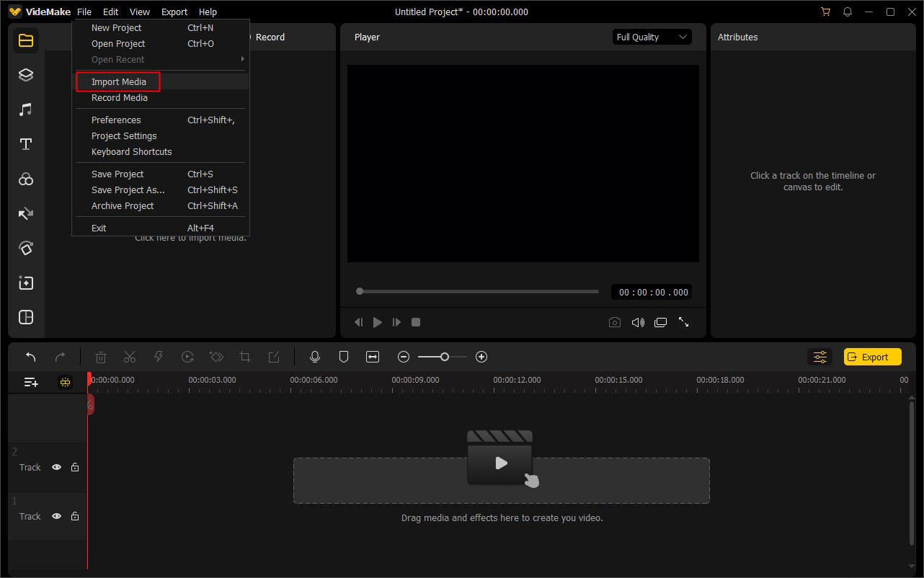The width and height of the screenshot is (924, 578).
Task: Open the Full Quality dropdown in the Player
Action: pyautogui.click(x=651, y=37)
